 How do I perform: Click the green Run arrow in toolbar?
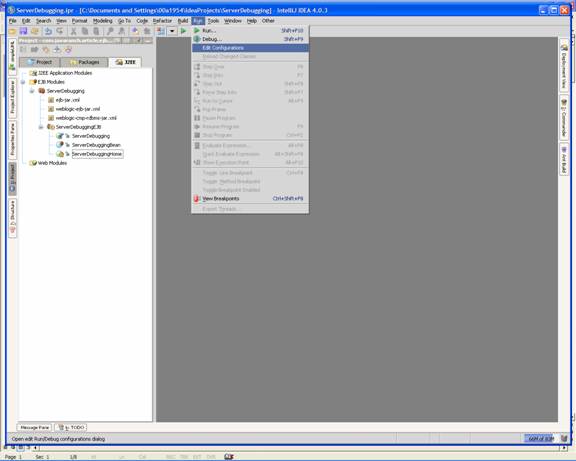click(183, 31)
